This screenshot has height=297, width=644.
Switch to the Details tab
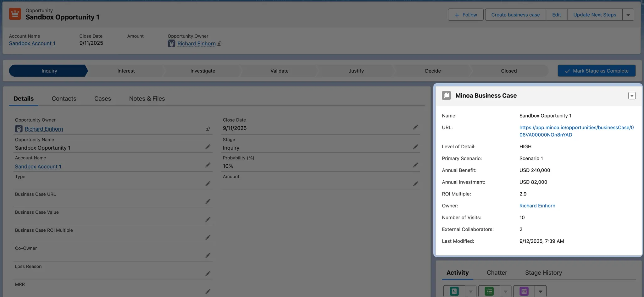point(24,99)
